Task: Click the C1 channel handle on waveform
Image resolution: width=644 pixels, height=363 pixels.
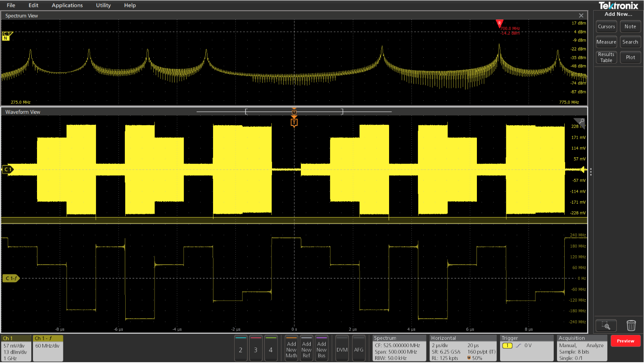Action: coord(8,170)
